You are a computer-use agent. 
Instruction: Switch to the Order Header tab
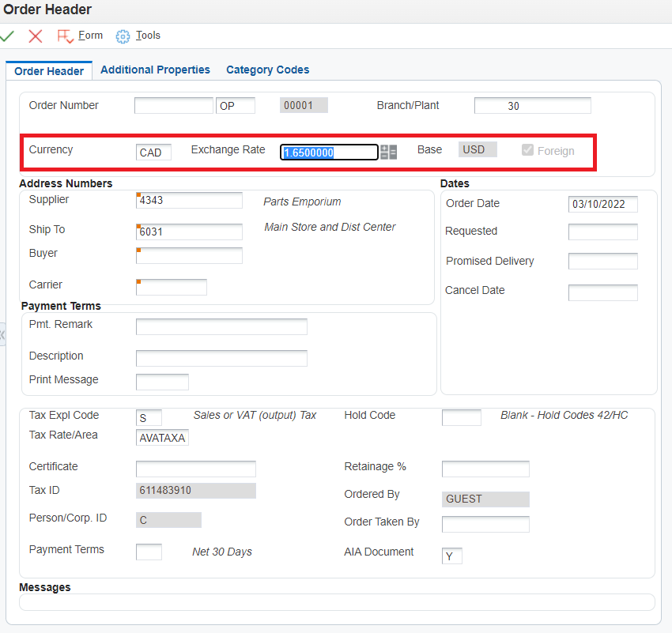click(x=49, y=71)
